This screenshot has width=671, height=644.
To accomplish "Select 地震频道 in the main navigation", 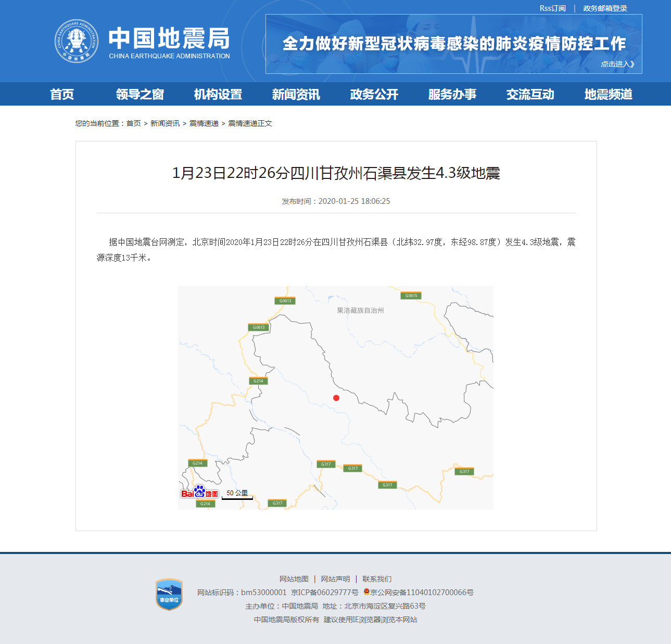I will (x=608, y=94).
